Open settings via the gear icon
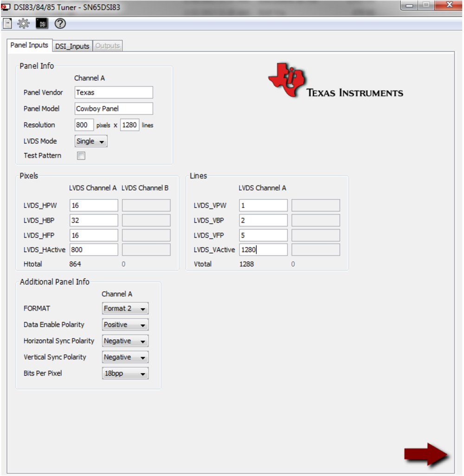The height and width of the screenshot is (476, 464). pyautogui.click(x=23, y=24)
